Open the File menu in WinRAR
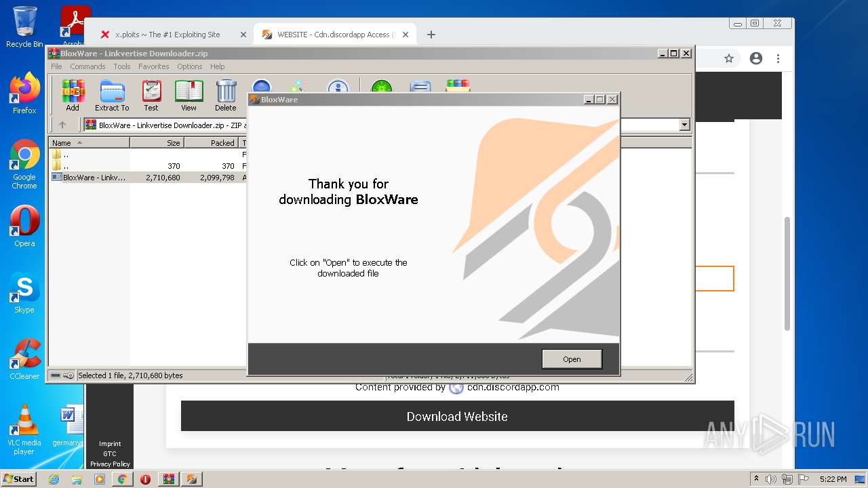Image resolution: width=868 pixels, height=488 pixels. tap(56, 66)
